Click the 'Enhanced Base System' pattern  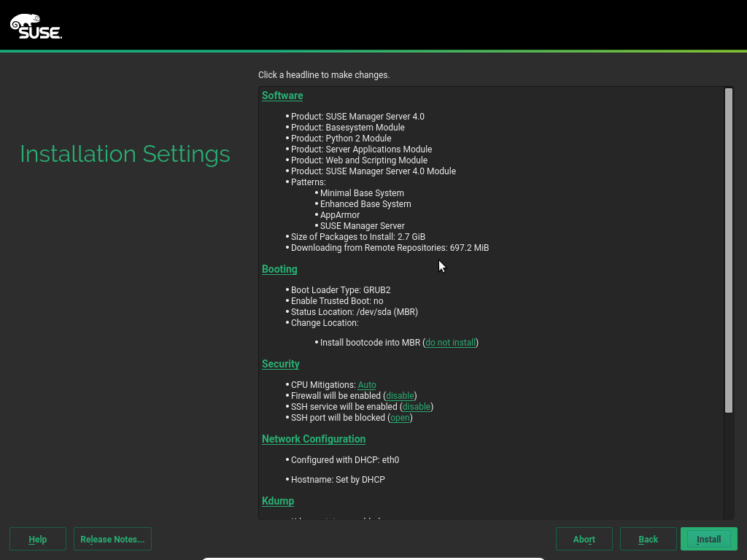pyautogui.click(x=365, y=204)
